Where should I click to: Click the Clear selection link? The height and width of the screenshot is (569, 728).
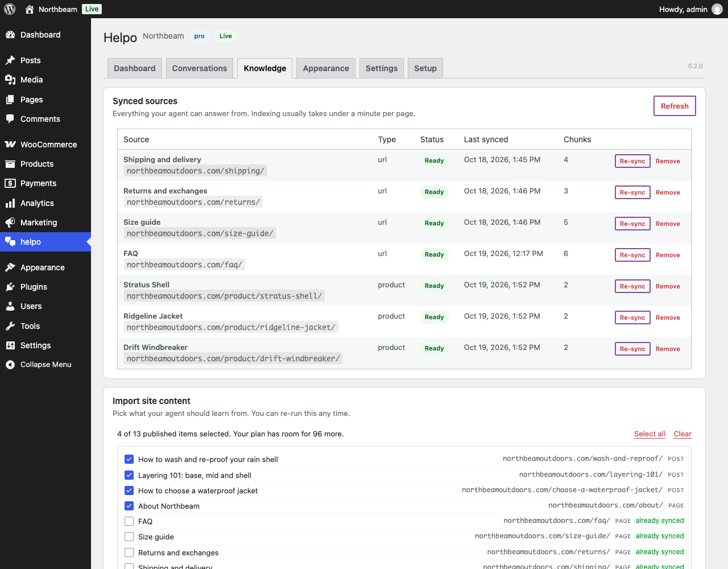pos(682,434)
